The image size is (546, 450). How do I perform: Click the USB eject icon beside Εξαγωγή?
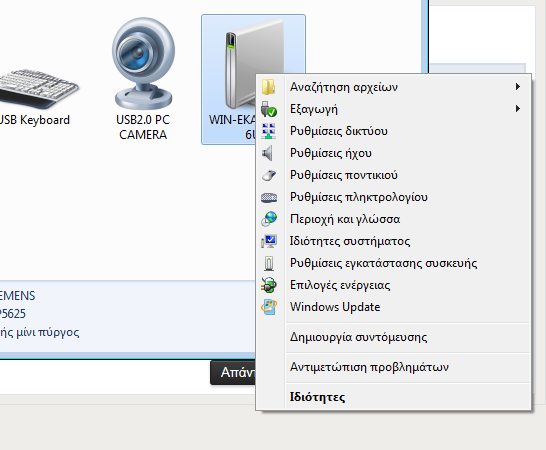coord(268,109)
